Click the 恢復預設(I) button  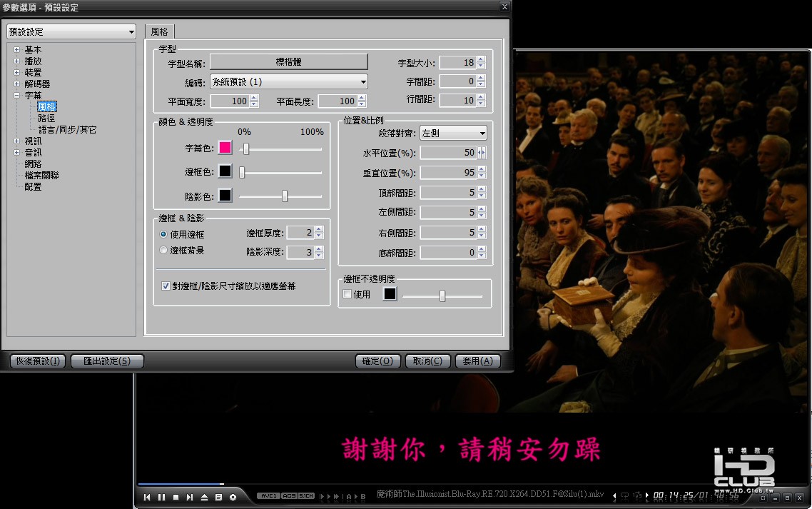point(38,361)
